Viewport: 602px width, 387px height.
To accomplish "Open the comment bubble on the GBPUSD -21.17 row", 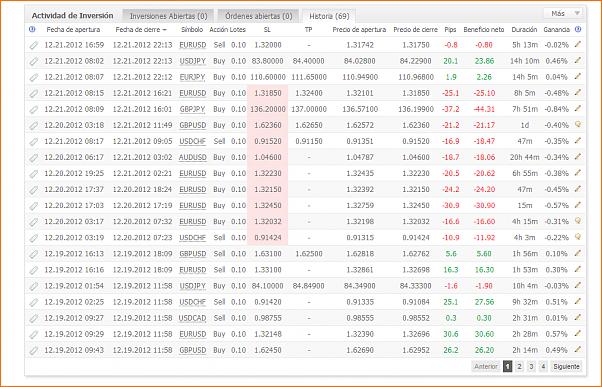I will point(578,125).
